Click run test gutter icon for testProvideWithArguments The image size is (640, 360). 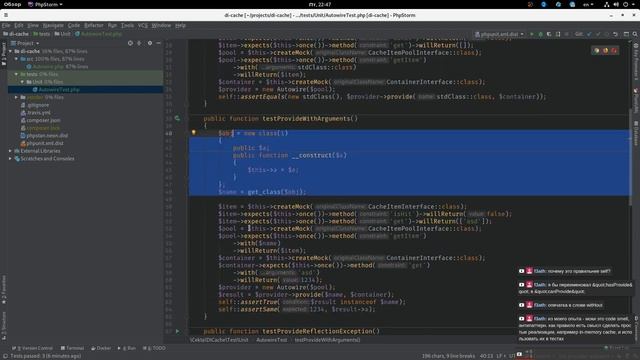pyautogui.click(x=177, y=118)
